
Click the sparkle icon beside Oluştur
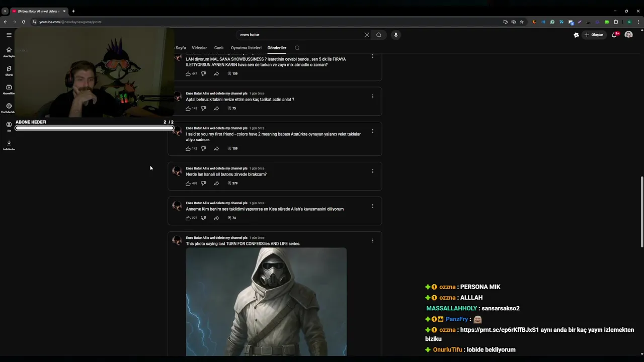click(576, 35)
